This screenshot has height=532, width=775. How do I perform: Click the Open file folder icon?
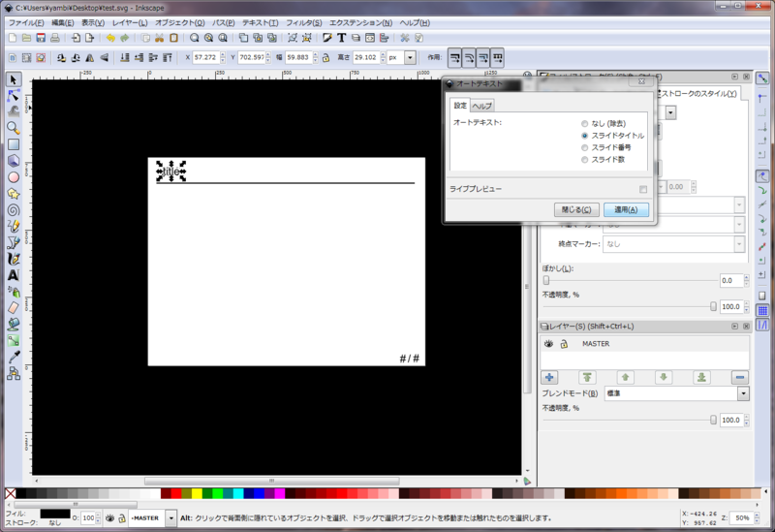pyautogui.click(x=27, y=38)
